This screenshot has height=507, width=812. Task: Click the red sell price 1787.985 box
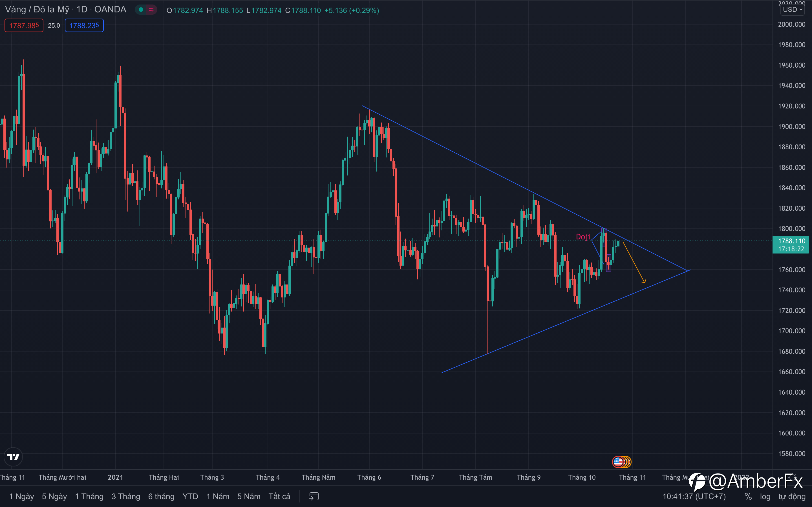tap(24, 25)
